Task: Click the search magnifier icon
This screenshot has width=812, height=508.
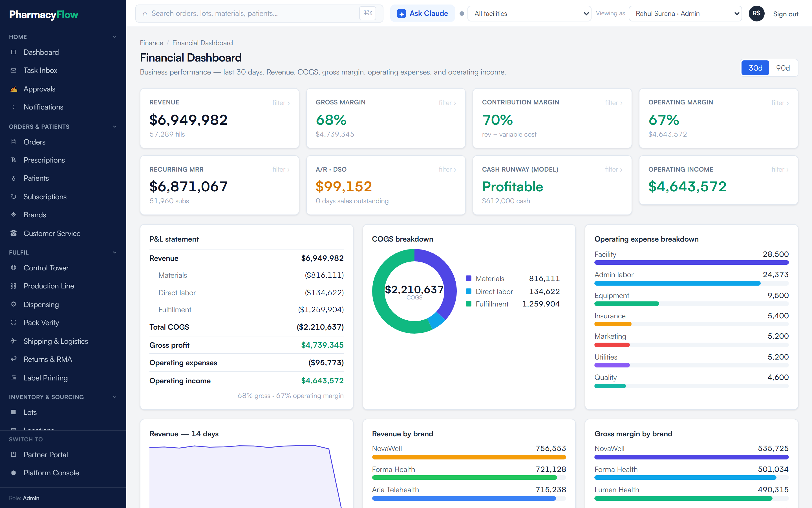Action: click(145, 14)
